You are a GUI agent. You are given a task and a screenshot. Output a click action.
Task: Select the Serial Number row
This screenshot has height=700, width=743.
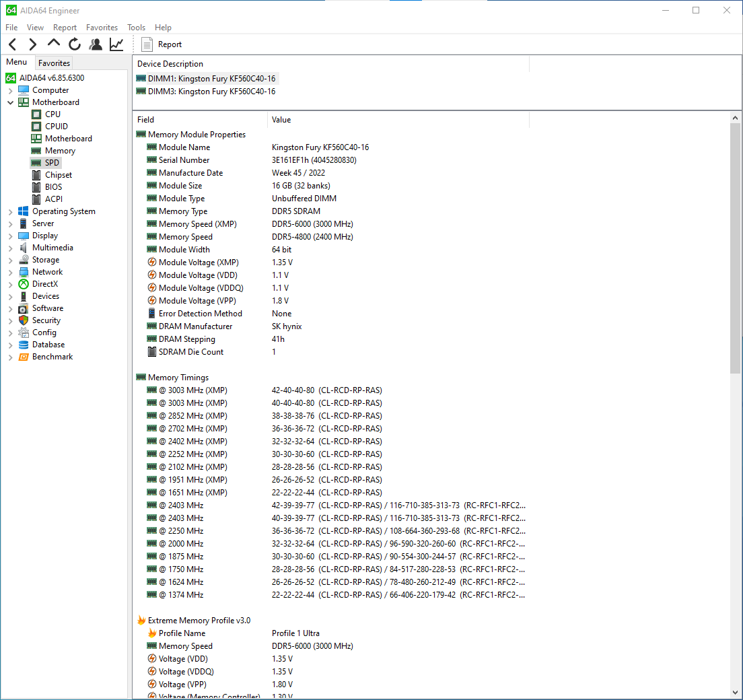(330, 160)
